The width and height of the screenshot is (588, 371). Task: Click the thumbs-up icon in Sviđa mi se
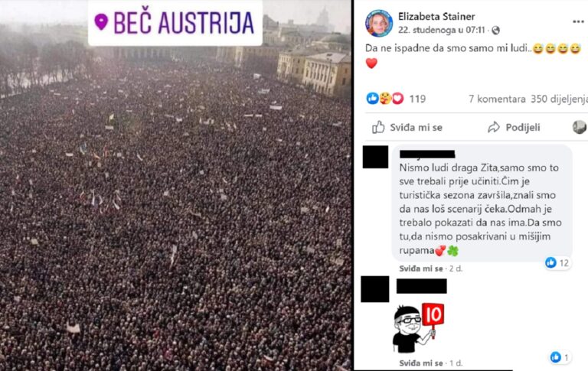(378, 127)
